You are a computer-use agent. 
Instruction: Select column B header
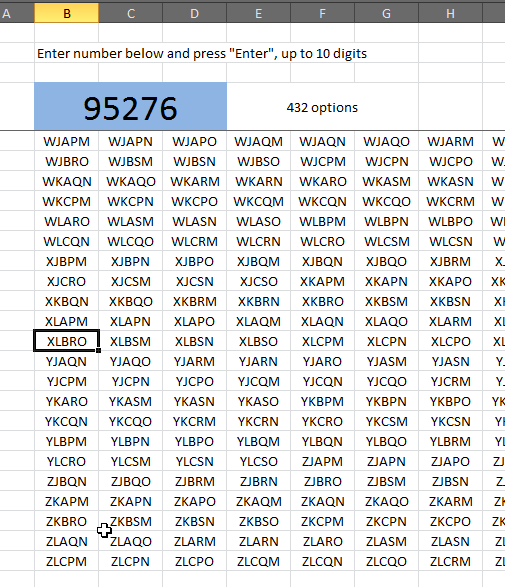[x=67, y=13]
